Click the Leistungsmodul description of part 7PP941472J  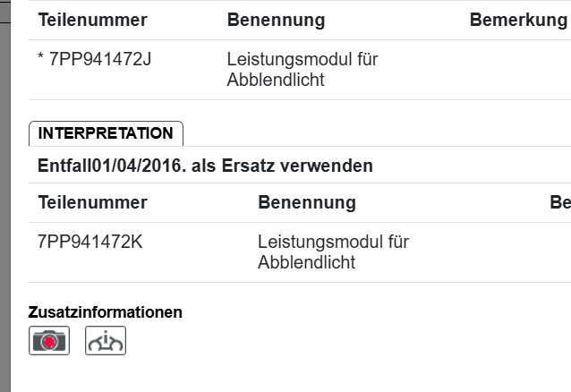302,70
